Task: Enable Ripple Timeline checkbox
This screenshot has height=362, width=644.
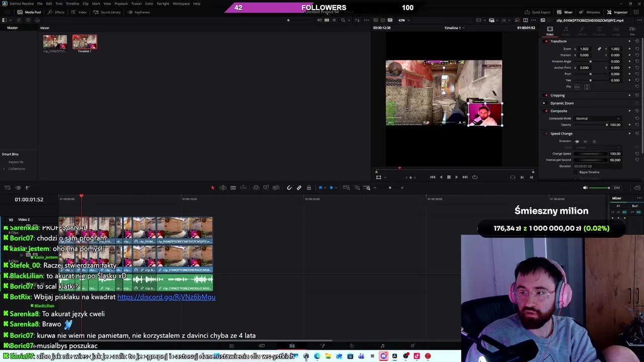Action: pyautogui.click(x=576, y=172)
